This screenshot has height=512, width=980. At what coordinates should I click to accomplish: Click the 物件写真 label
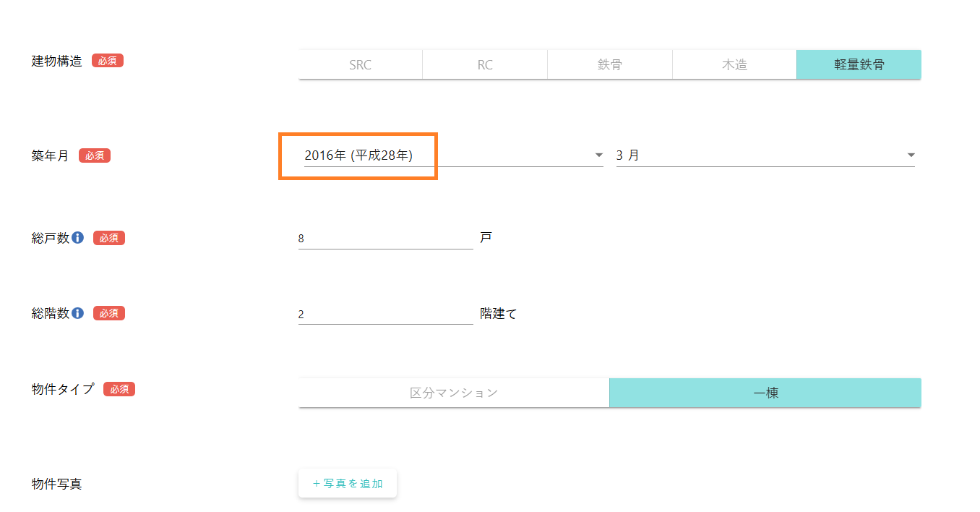coord(57,484)
